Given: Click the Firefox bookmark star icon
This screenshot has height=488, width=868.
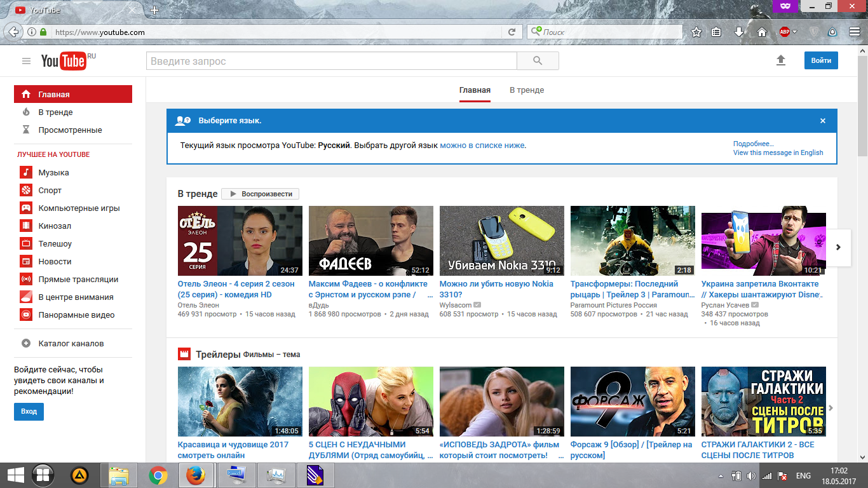Looking at the screenshot, I should [696, 32].
